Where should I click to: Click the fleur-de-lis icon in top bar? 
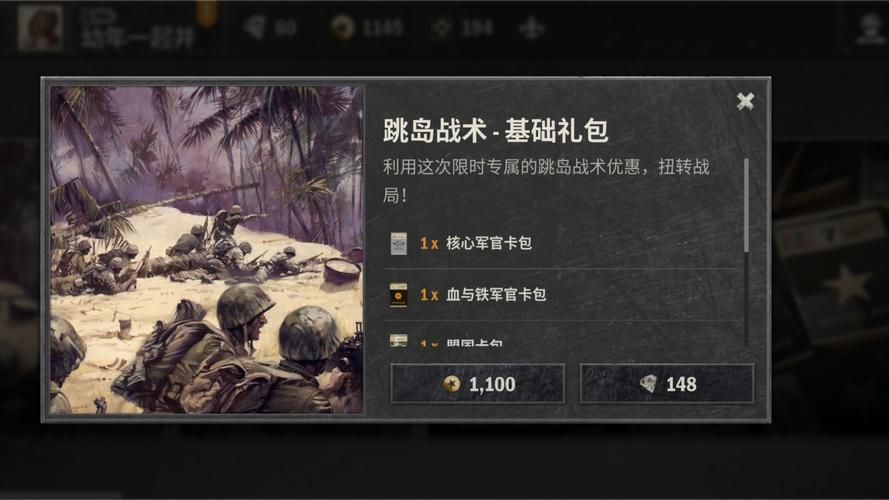532,28
